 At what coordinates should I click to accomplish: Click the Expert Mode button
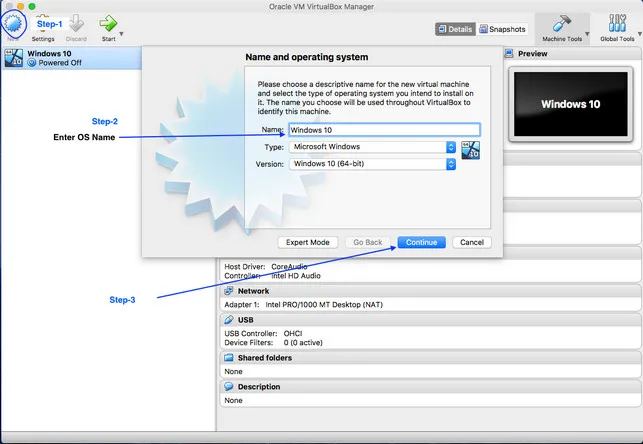click(x=307, y=242)
